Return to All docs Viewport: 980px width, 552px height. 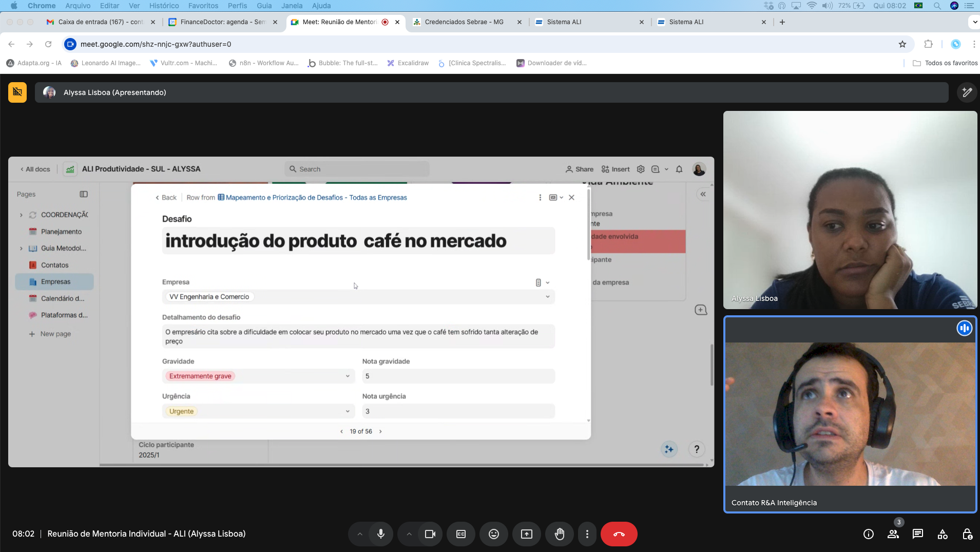pyautogui.click(x=35, y=169)
